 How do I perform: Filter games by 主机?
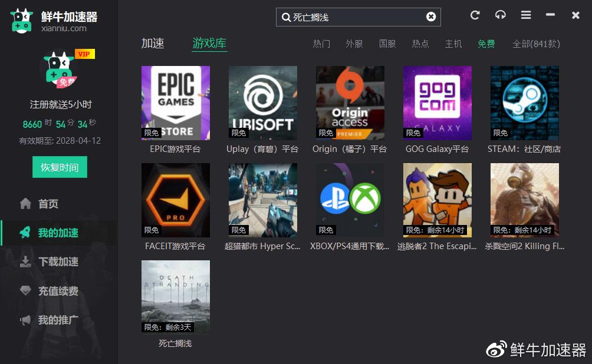(453, 44)
